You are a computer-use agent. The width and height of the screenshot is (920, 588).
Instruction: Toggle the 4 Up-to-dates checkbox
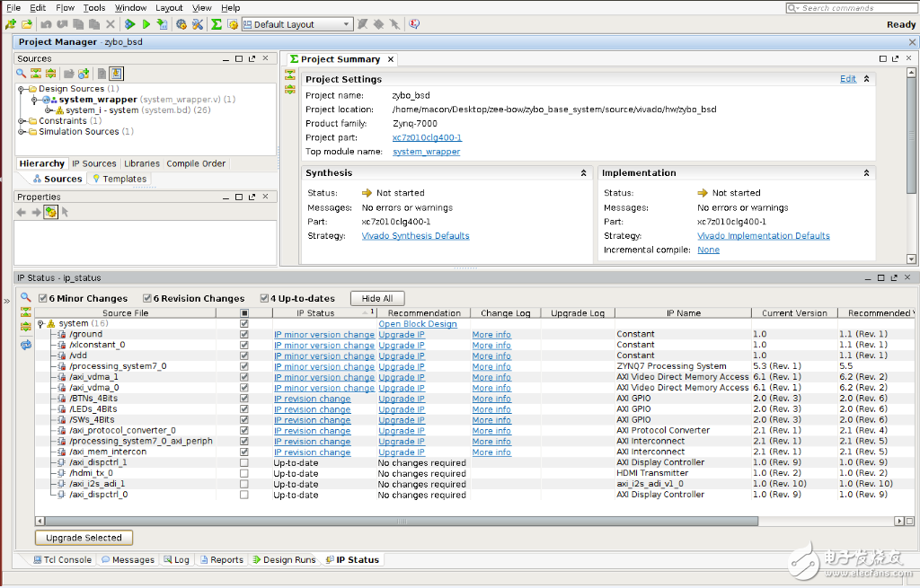(x=264, y=299)
